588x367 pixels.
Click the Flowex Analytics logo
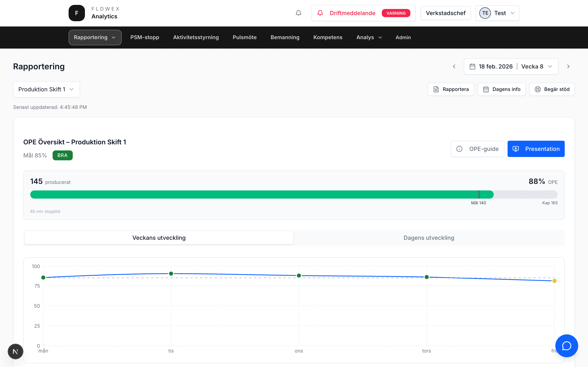pos(94,13)
